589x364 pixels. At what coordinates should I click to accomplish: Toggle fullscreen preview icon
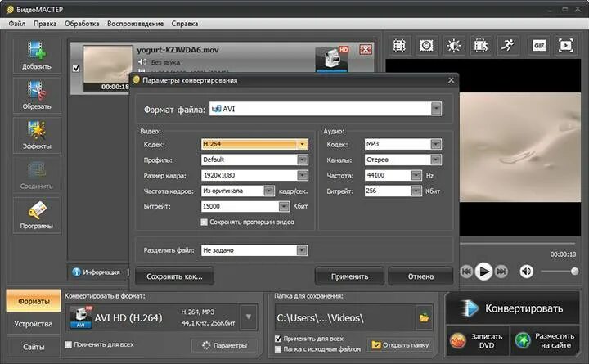pos(566,46)
